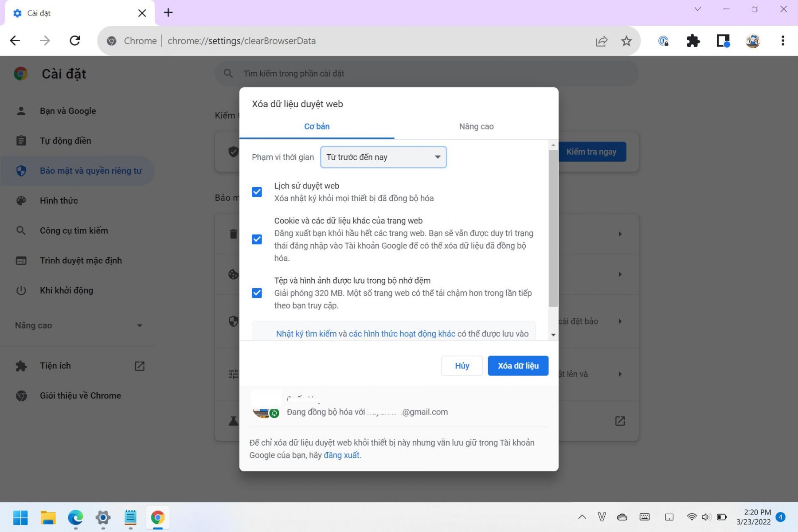Click the touch keyboard tray icon
This screenshot has width=798, height=532.
(x=645, y=517)
